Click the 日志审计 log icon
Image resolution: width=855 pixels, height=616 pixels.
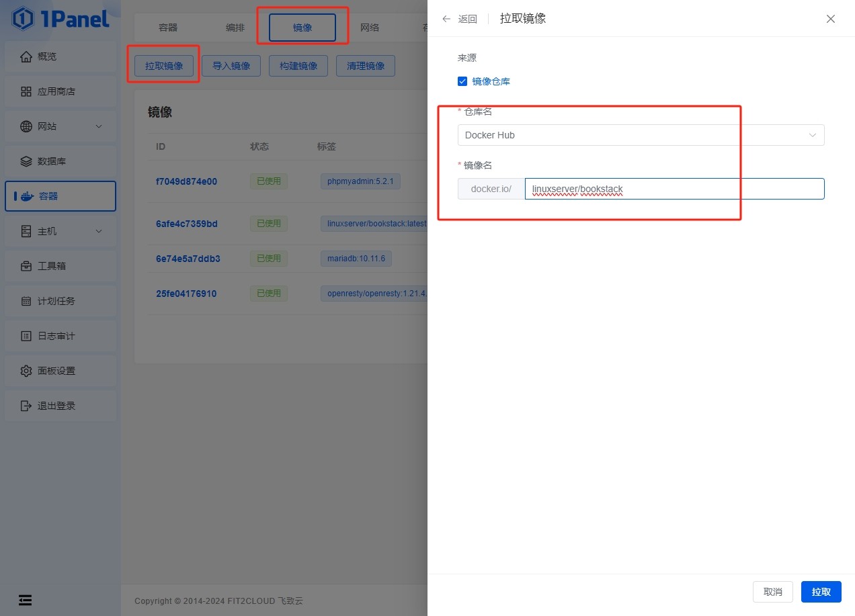[x=26, y=336]
